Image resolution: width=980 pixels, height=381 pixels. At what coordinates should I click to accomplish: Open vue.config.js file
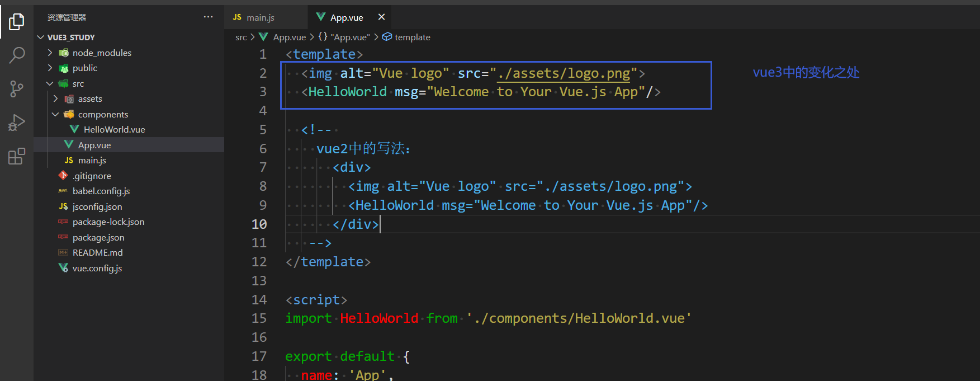97,268
